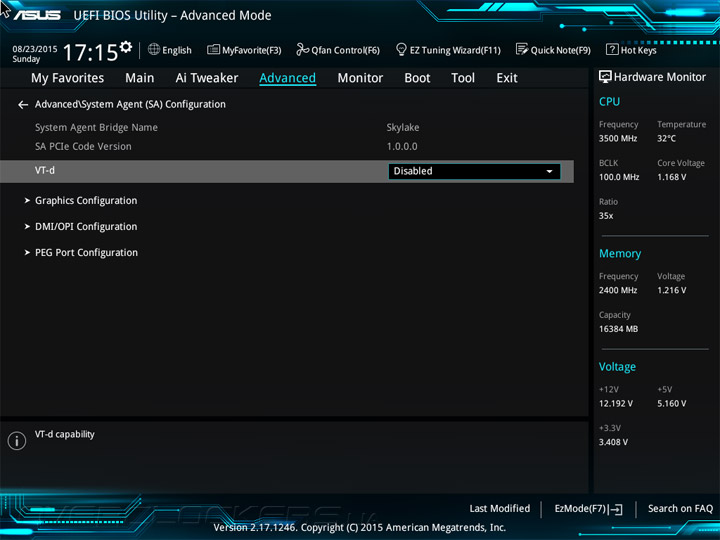Click the date 08/23/2015

click(35, 49)
